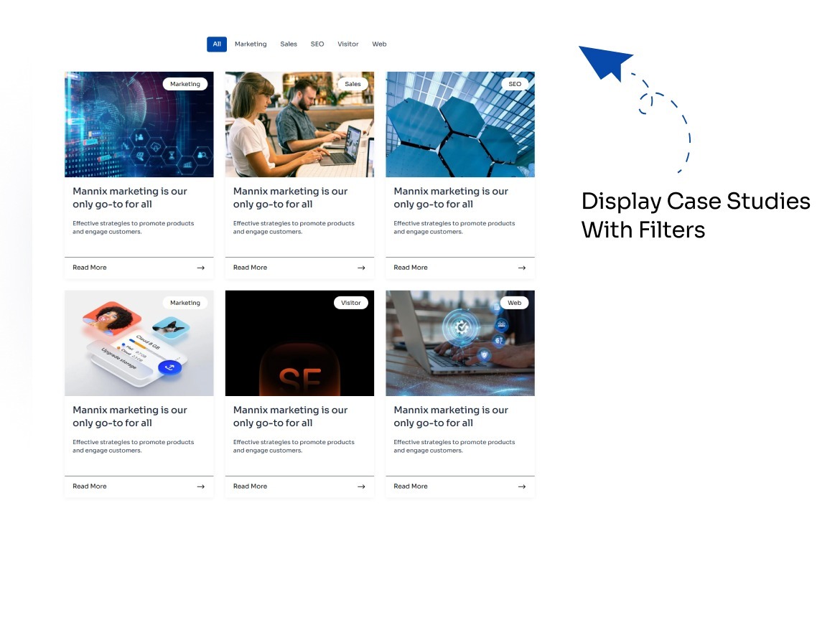Click the arrow icon on the Web security card
Image resolution: width=840 pixels, height=630 pixels.
pos(522,486)
